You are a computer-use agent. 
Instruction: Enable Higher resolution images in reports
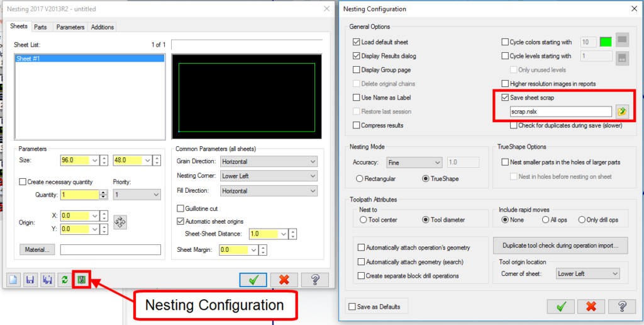tap(505, 84)
